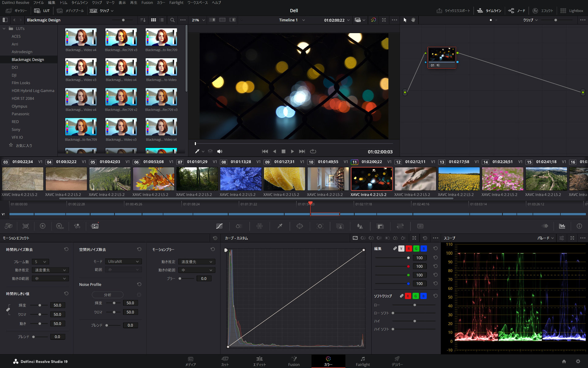The height and width of the screenshot is (368, 588).
Task: Open the Motion Effects palette icon
Action: 95,226
